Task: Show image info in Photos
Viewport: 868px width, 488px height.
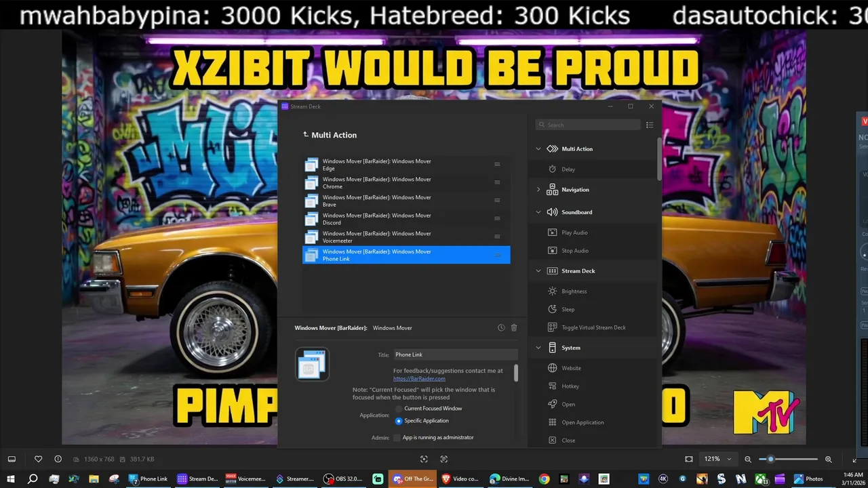Action: tap(58, 459)
